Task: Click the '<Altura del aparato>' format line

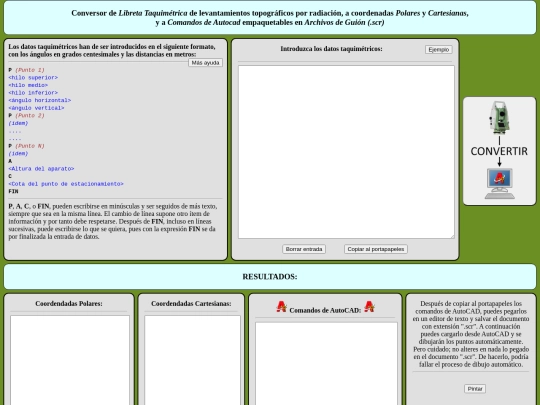Action: tap(41, 169)
